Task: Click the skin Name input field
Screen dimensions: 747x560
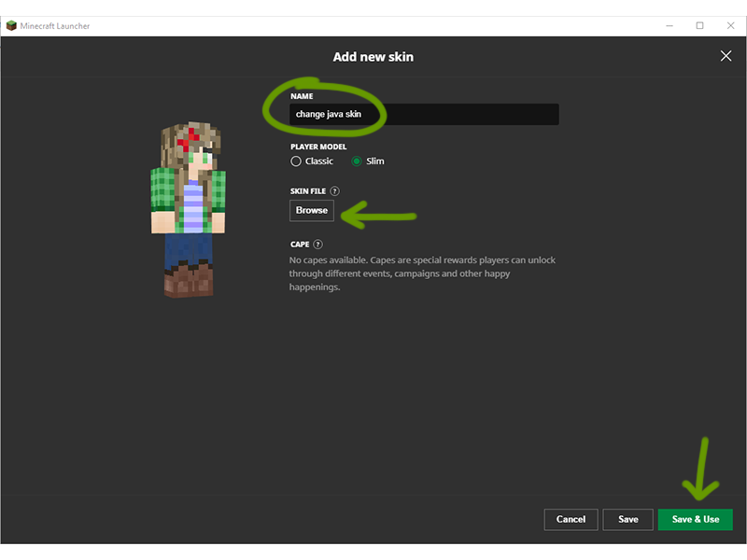Action: click(x=425, y=115)
